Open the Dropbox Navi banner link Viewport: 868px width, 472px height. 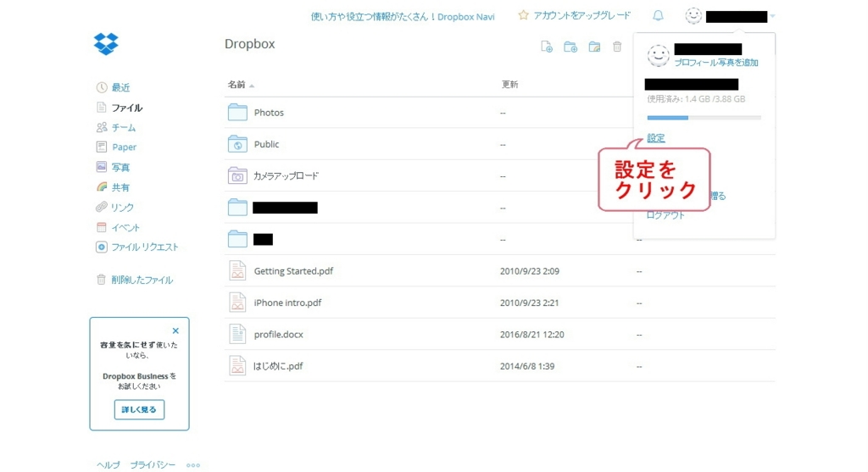tap(403, 17)
